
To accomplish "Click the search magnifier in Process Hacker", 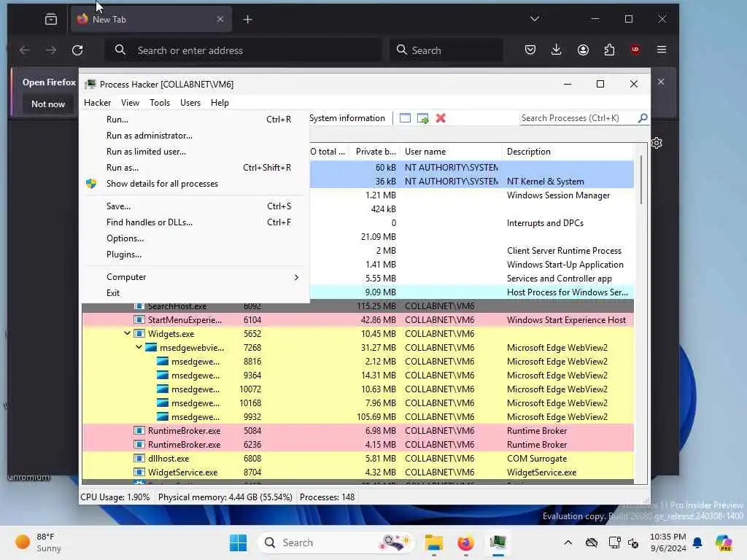I will (642, 117).
